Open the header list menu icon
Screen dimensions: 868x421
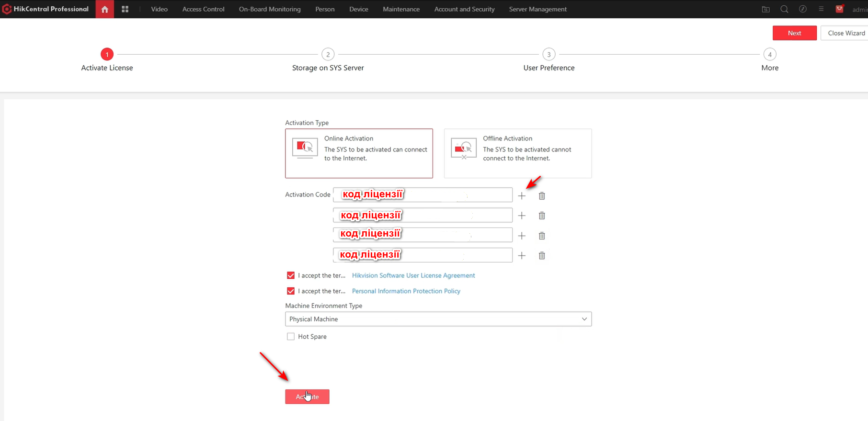821,9
